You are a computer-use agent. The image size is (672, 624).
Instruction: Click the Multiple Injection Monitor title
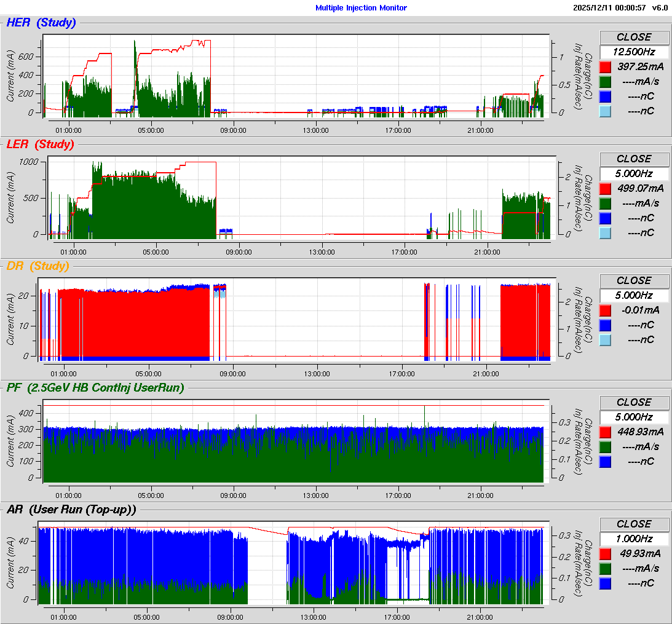361,8
